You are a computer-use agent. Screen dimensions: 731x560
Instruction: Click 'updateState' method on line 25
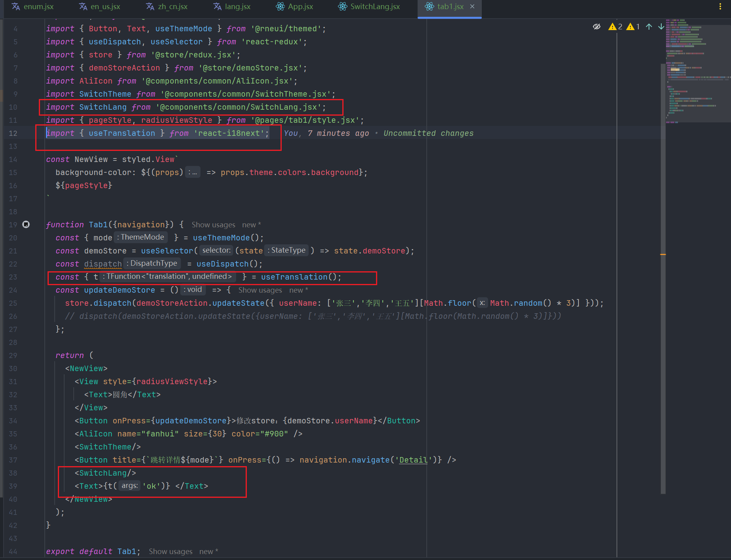238,303
